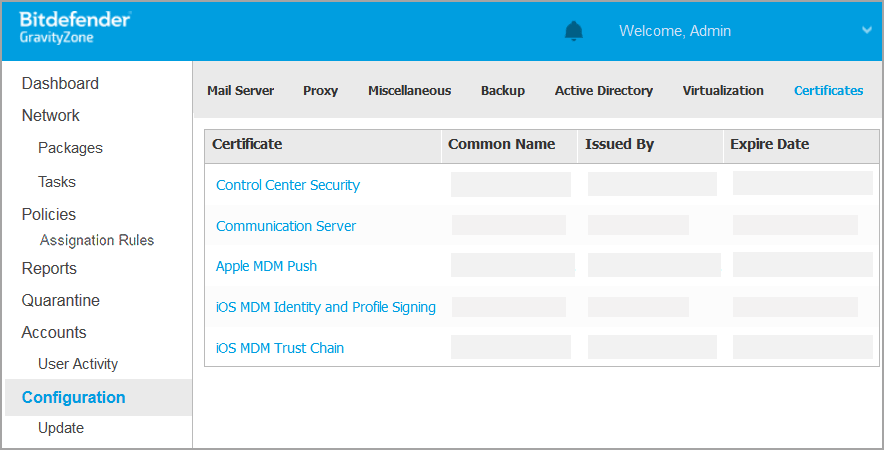The image size is (884, 450).
Task: Select the Configuration sidebar item
Action: click(x=98, y=398)
